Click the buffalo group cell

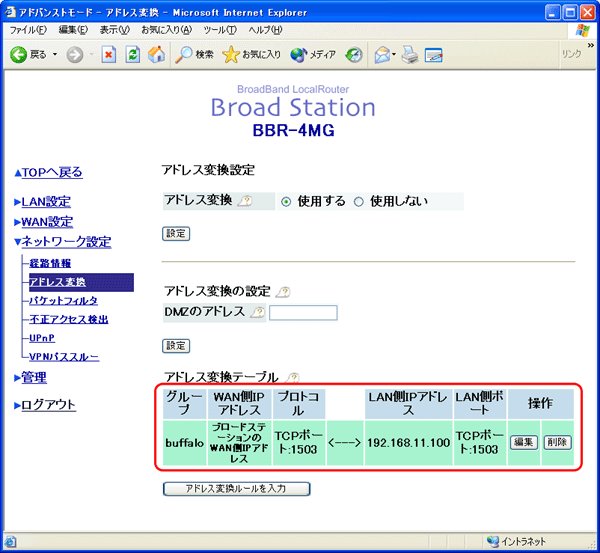184,443
